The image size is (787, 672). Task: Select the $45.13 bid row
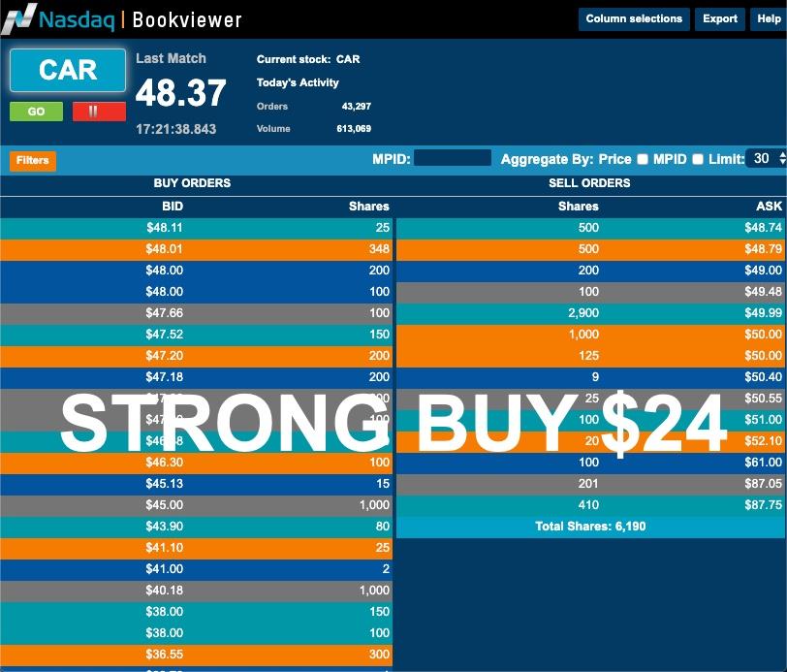[196, 484]
